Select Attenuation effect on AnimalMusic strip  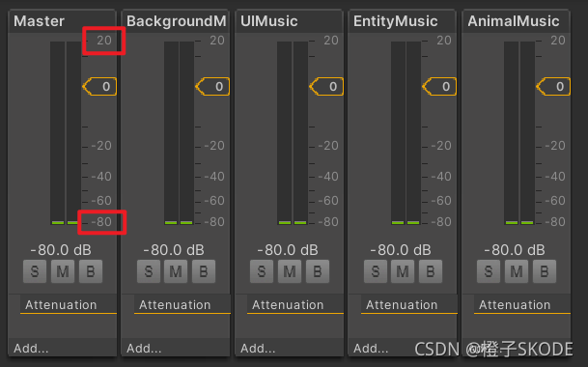(x=522, y=304)
